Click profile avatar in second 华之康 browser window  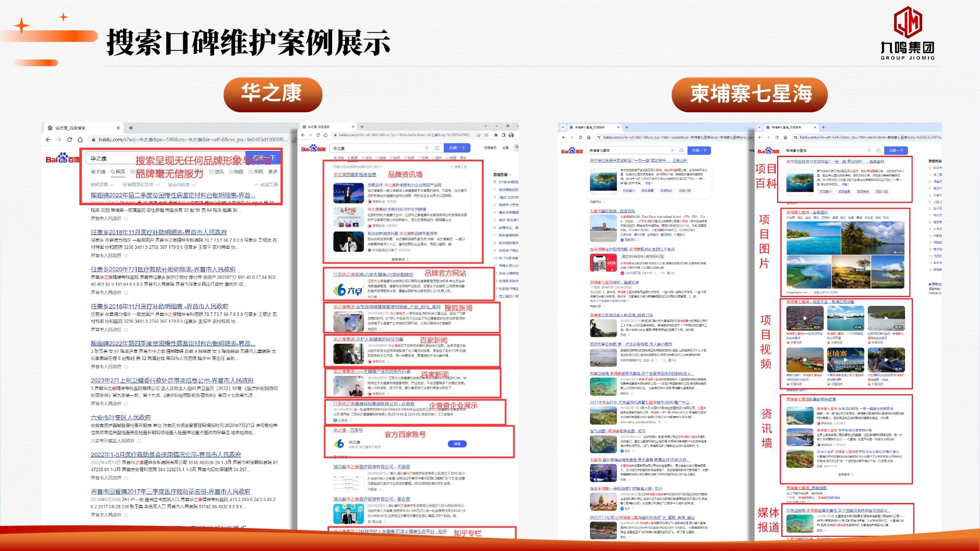[511, 135]
